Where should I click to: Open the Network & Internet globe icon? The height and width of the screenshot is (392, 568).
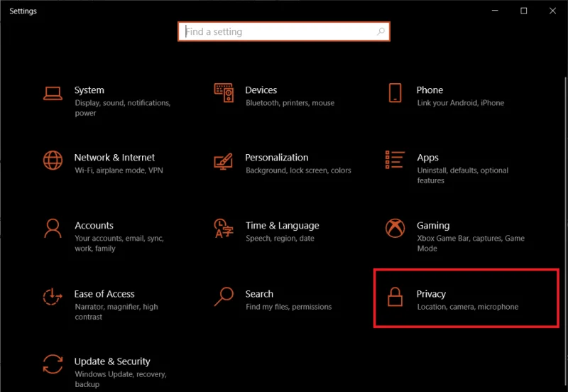pyautogui.click(x=53, y=160)
